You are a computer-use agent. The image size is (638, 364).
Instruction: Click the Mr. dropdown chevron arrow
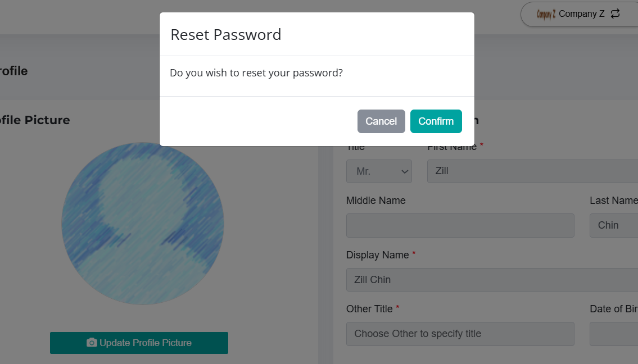click(x=405, y=172)
